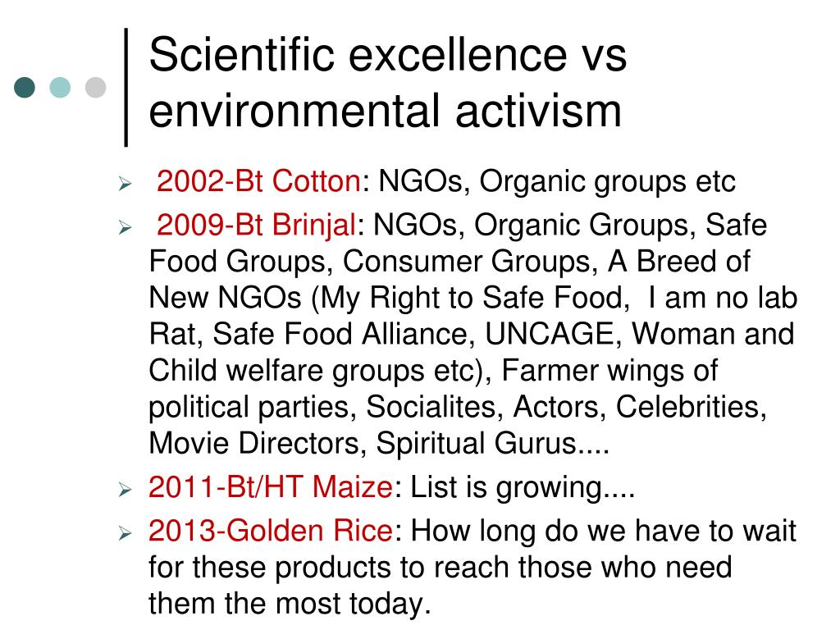Screen dimensions: 840x630
Task: Click the red 2009-Bt Brinjal heading
Action: pos(257,225)
